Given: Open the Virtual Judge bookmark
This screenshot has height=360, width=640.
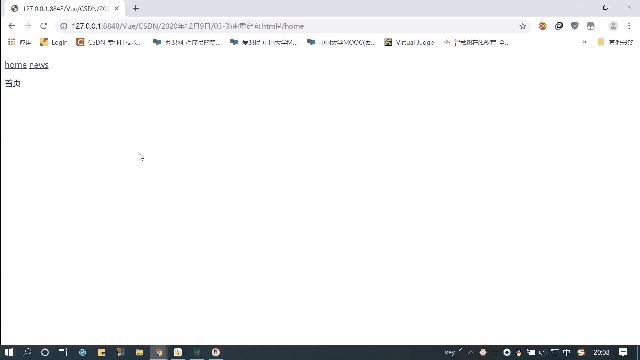Looking at the screenshot, I should pyautogui.click(x=409, y=42).
